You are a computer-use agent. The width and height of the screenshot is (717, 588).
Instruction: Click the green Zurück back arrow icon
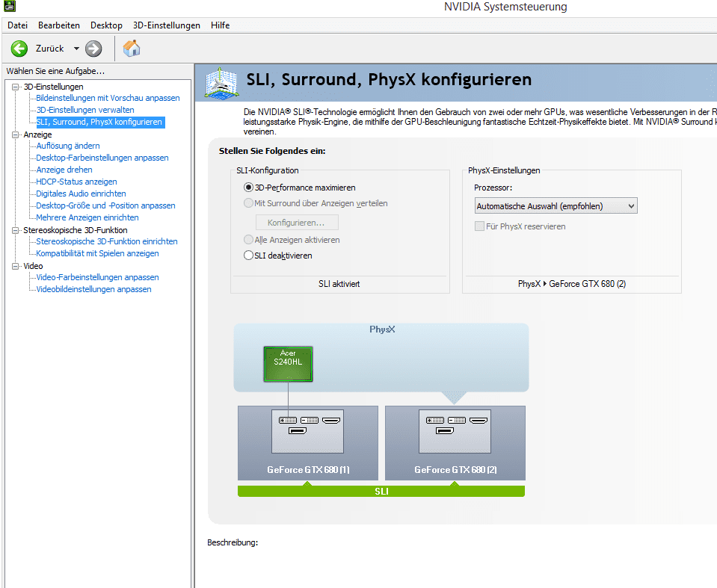(x=19, y=49)
